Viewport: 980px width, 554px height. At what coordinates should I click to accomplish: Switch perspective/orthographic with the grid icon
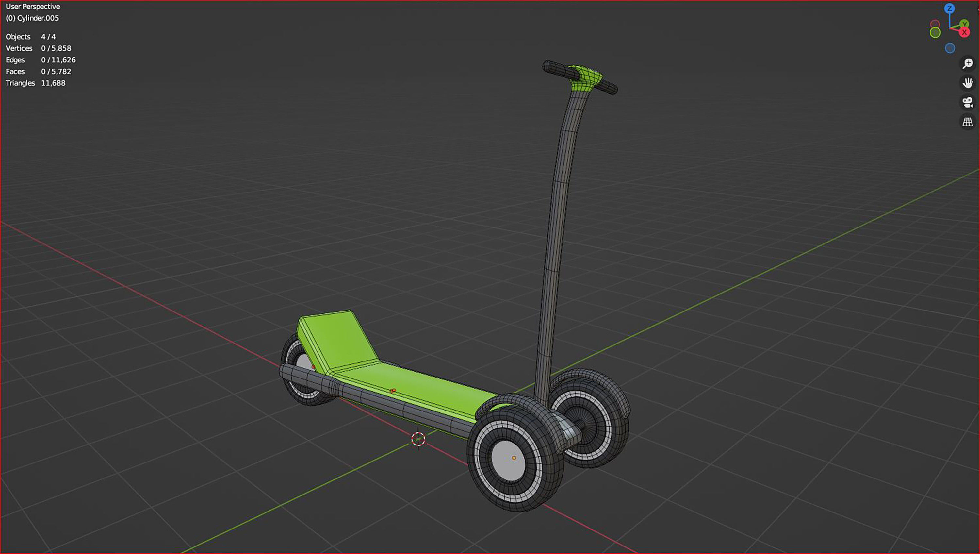968,122
